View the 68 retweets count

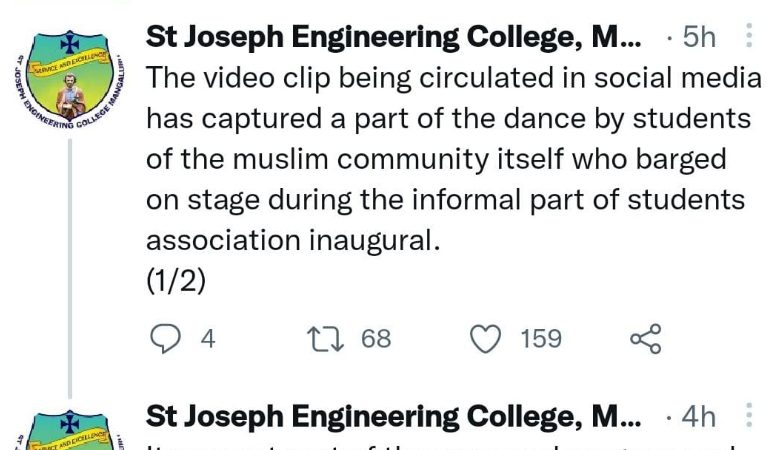point(376,339)
